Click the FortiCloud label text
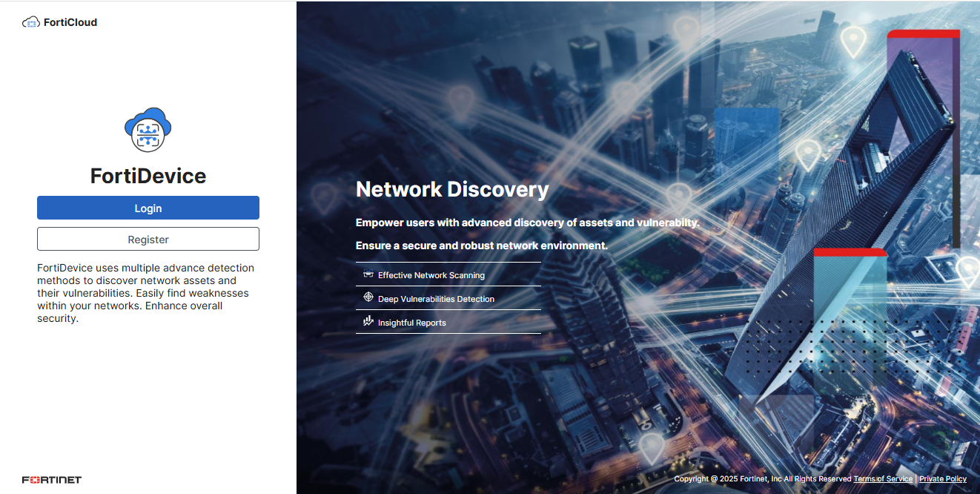 pyautogui.click(x=70, y=22)
